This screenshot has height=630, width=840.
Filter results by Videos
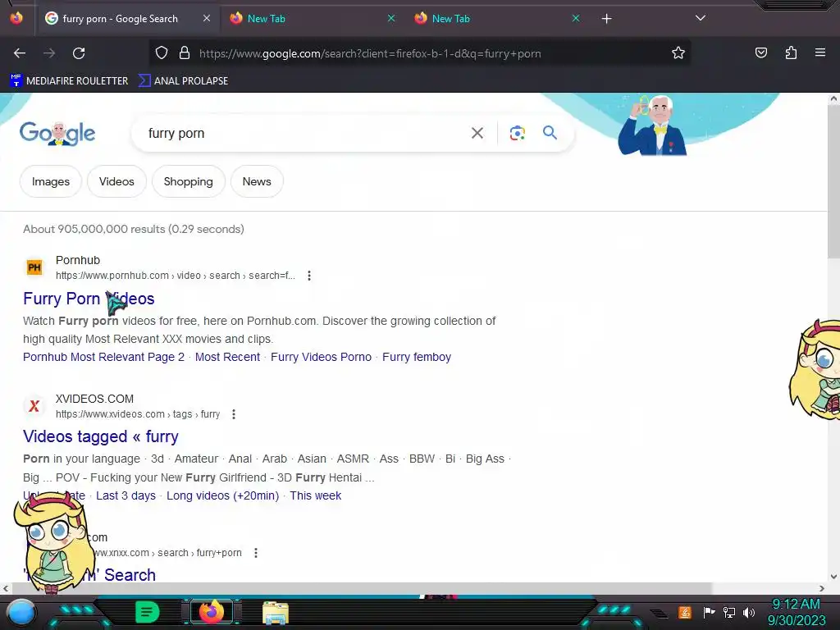pos(116,181)
